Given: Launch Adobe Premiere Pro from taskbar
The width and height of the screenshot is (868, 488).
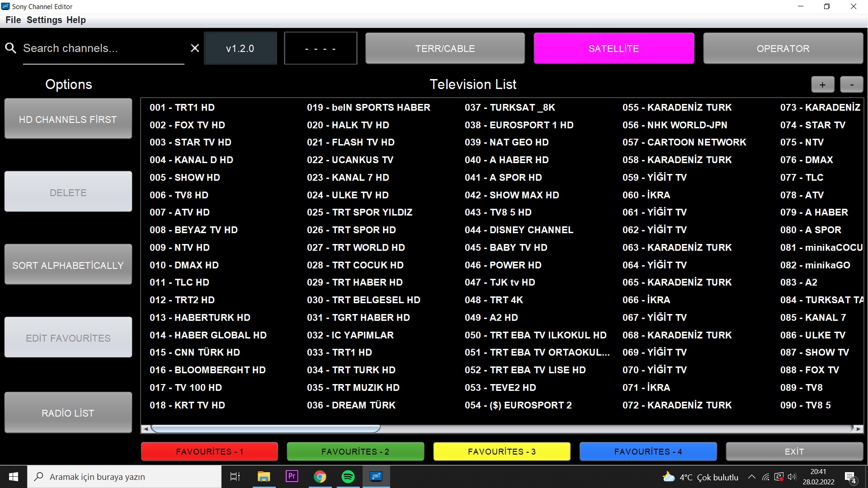Looking at the screenshot, I should tap(292, 477).
